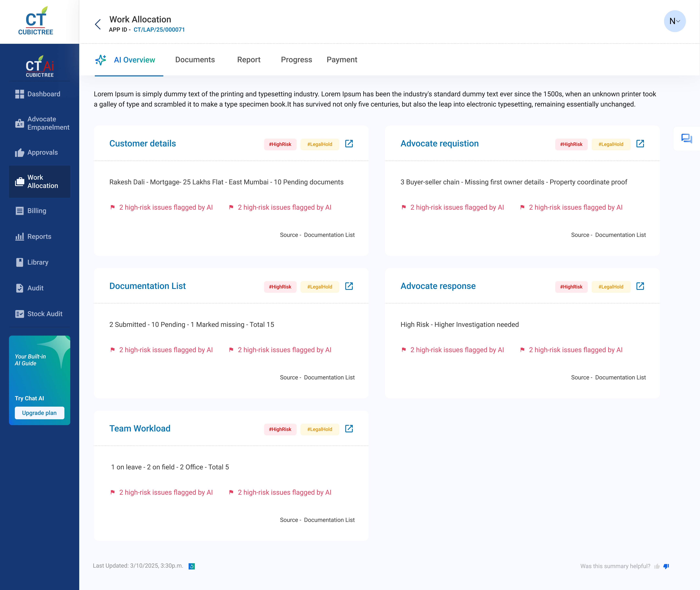Open the N user avatar dropdown
This screenshot has width=700, height=590.
coord(675,21)
